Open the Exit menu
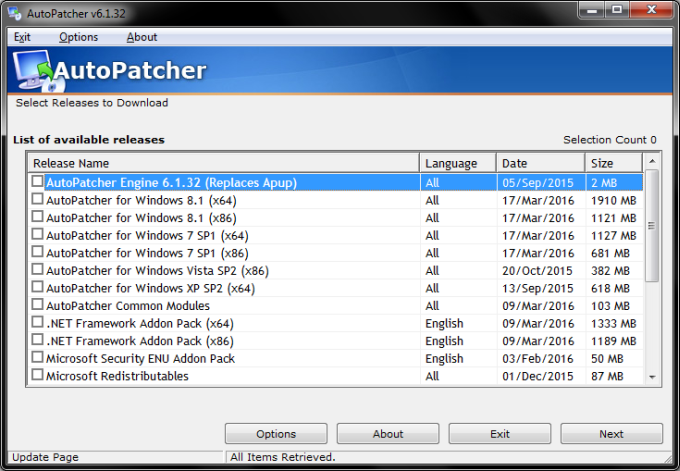 [22, 37]
